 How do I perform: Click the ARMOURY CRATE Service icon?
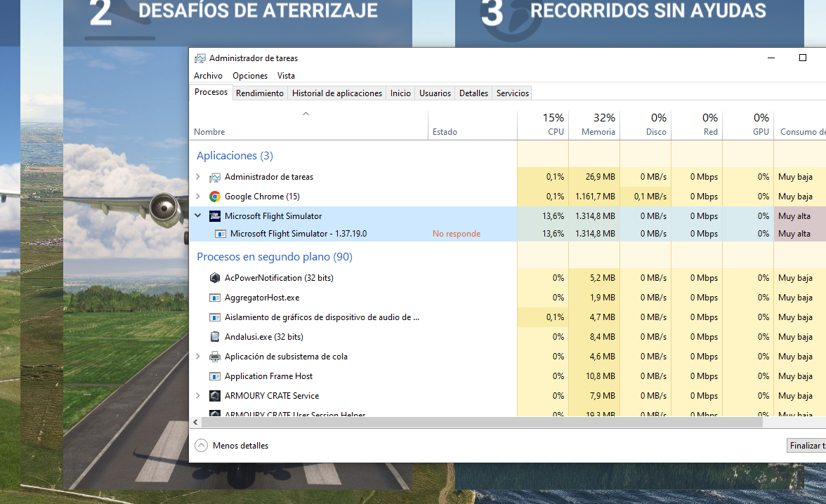tap(215, 395)
